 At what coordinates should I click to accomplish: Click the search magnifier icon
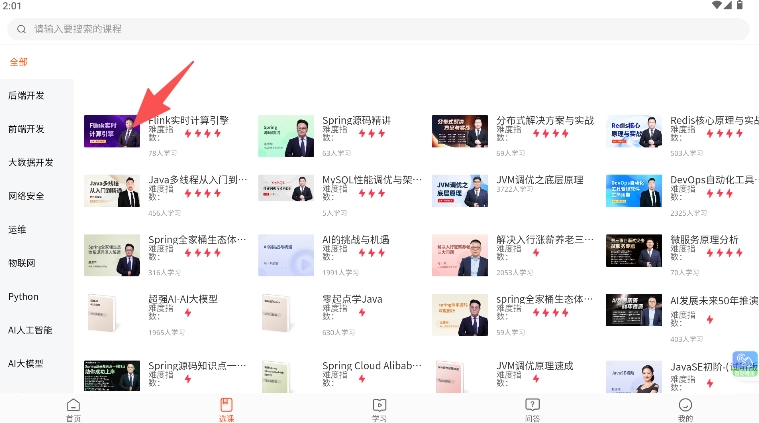[x=22, y=29]
